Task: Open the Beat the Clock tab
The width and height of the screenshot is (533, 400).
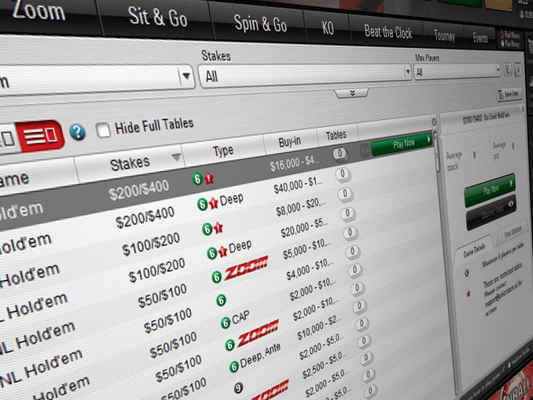Action: pyautogui.click(x=388, y=32)
